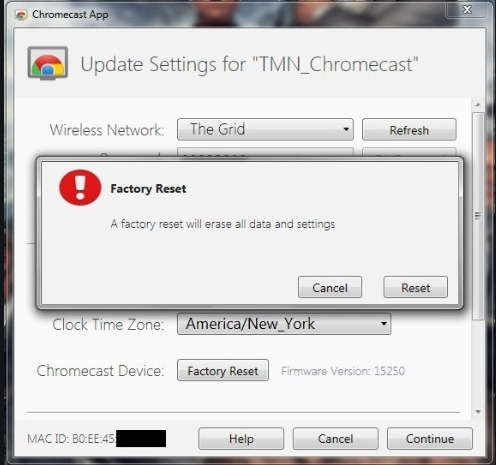Click the Wireless Network dropdown arrow
This screenshot has width=496, height=465.
pos(346,129)
